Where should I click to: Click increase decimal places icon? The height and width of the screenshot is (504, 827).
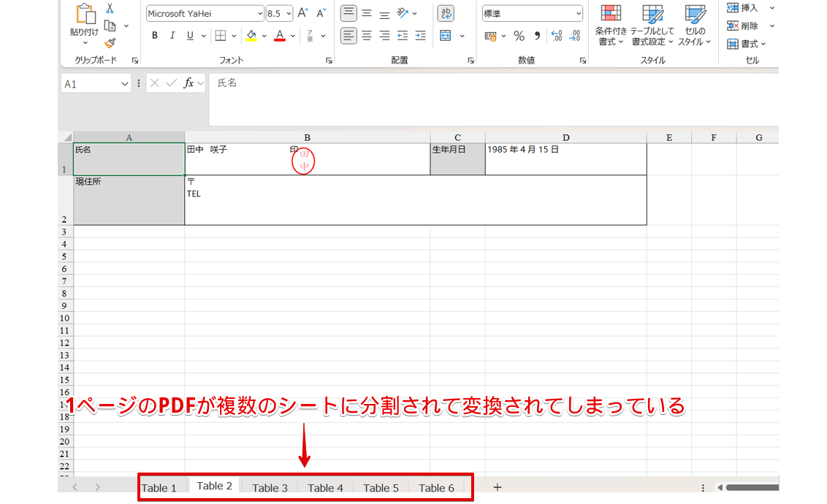coord(555,34)
